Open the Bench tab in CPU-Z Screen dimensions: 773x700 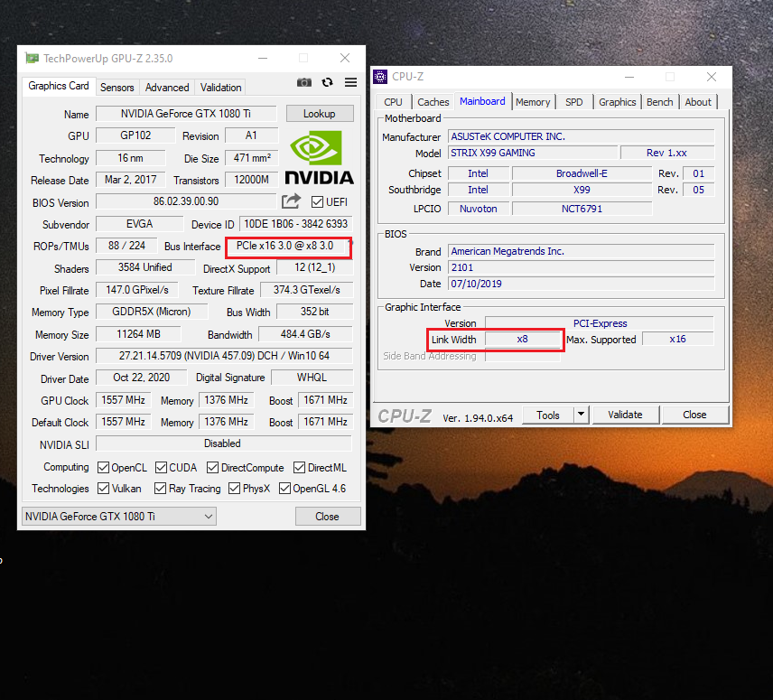[x=659, y=102]
